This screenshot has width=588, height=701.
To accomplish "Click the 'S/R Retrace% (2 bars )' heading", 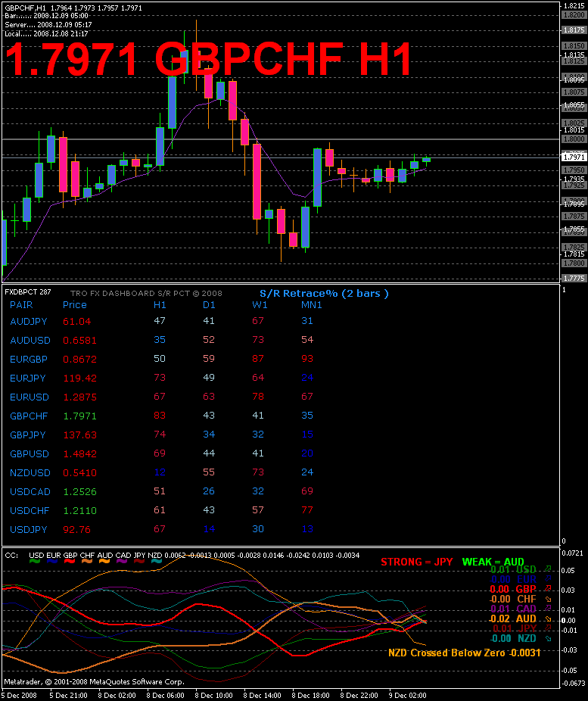I will pyautogui.click(x=325, y=294).
